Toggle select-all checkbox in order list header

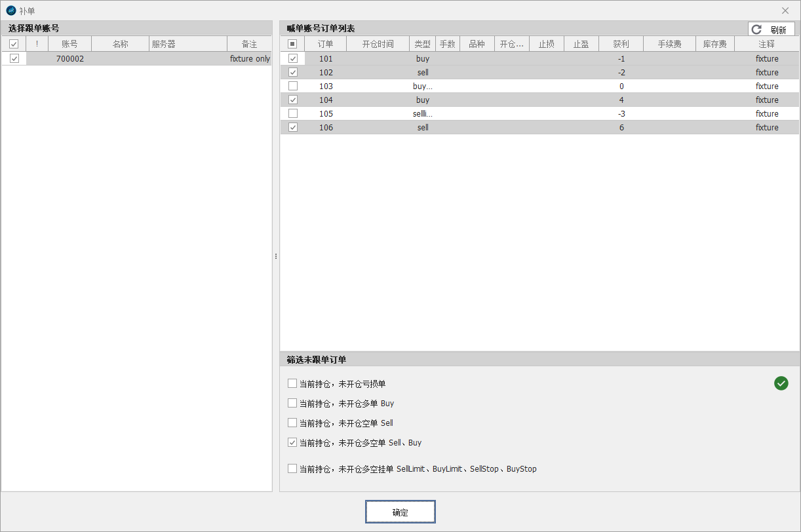[292, 44]
